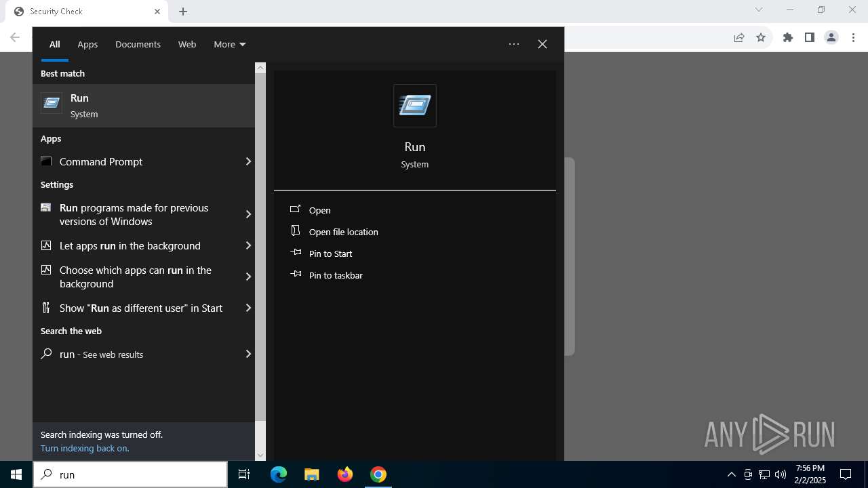Select the Security Check Chrome tab
This screenshot has height=488, width=868.
tap(85, 12)
